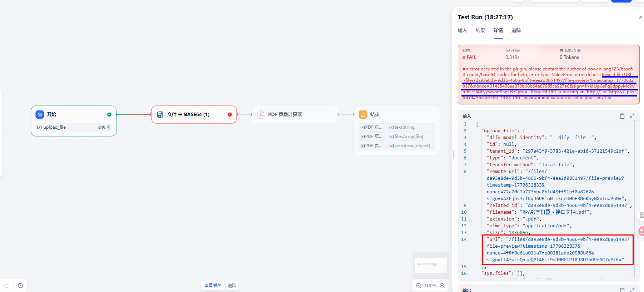This screenshot has width=644, height=292.
Task: Click the "sys.files" line in input JSON
Action: [x=503, y=273]
